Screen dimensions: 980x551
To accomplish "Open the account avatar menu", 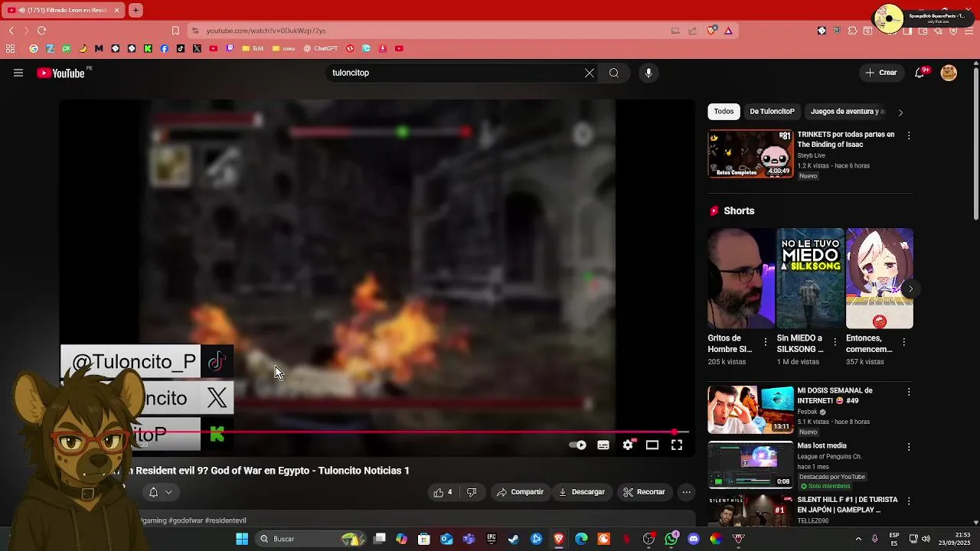I will click(949, 73).
